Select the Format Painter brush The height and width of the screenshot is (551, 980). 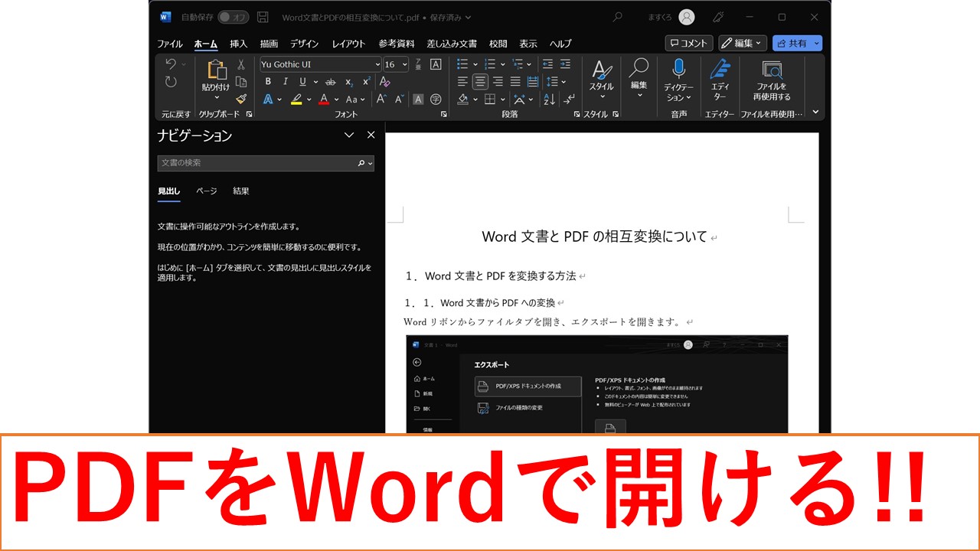coord(241,99)
